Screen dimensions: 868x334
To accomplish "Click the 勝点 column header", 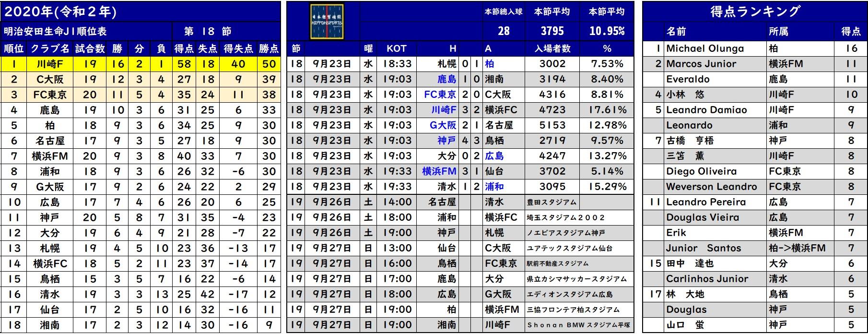I will (x=269, y=48).
